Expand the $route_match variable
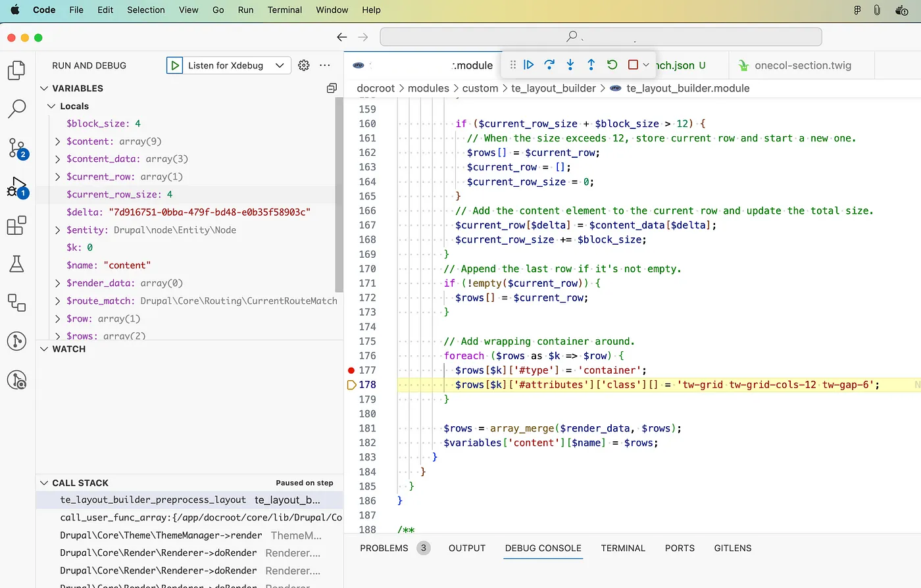921x588 pixels. tap(58, 301)
